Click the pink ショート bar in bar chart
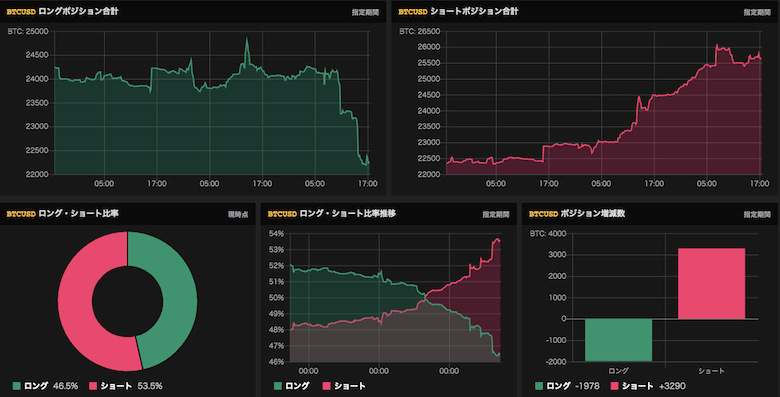The image size is (780, 397). 711,284
